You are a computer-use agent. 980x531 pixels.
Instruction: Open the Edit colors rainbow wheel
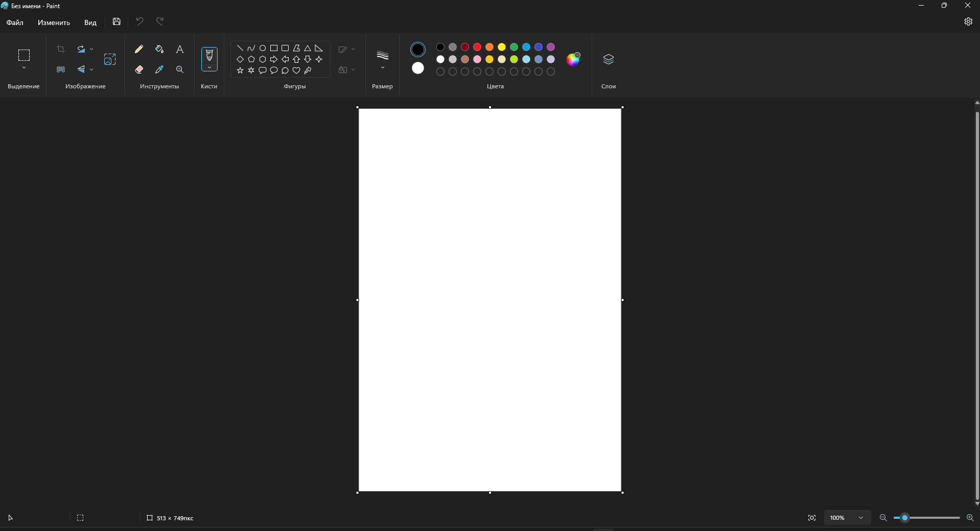(x=573, y=59)
